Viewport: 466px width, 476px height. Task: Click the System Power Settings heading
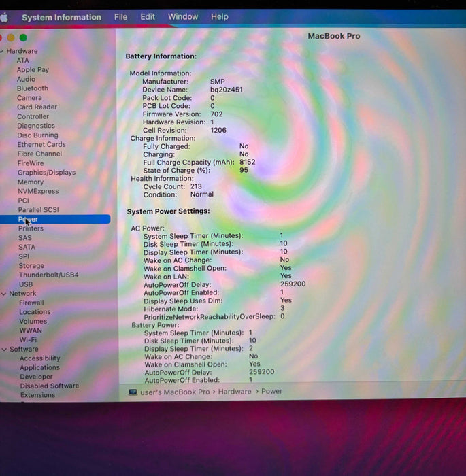coord(168,211)
